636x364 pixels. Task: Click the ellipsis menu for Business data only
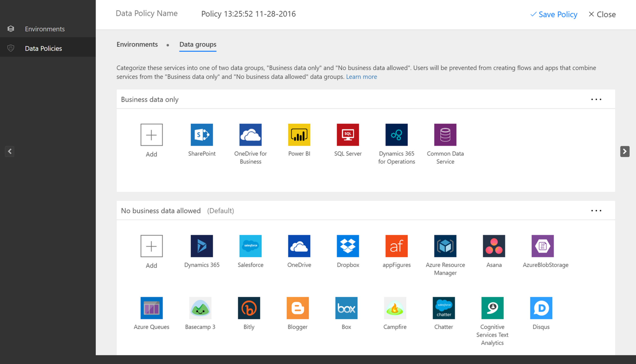pos(596,99)
